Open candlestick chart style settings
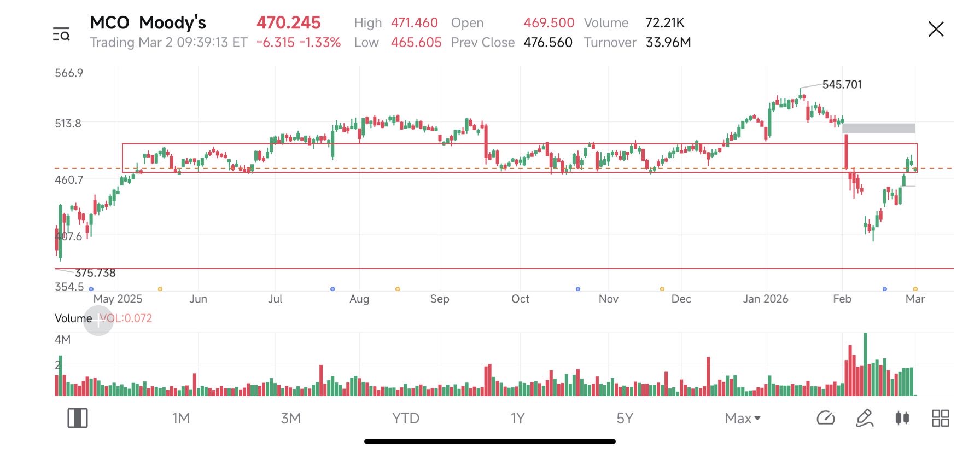 (902, 419)
